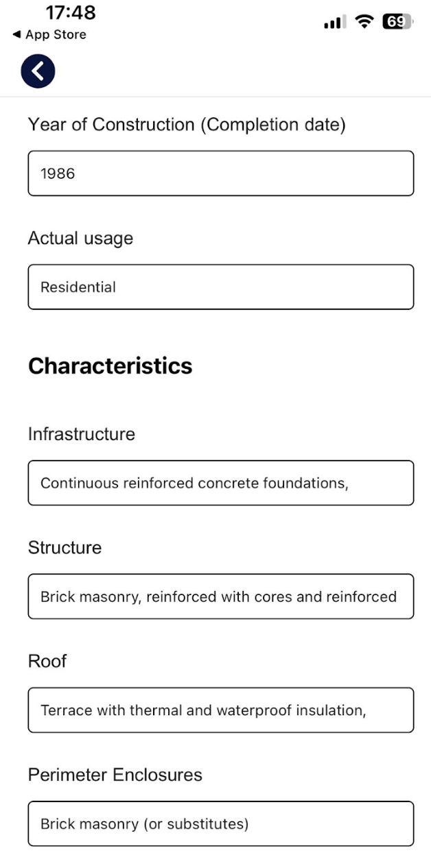
Task: Tap the Wi-Fi status icon
Action: (364, 22)
